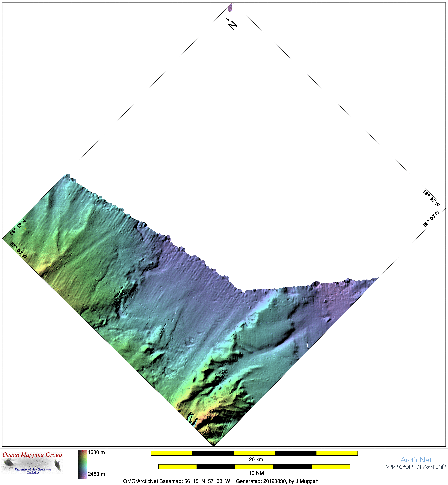The width and height of the screenshot is (448, 485).
Task: Click the University of New Brunswick label
Action: point(33,469)
